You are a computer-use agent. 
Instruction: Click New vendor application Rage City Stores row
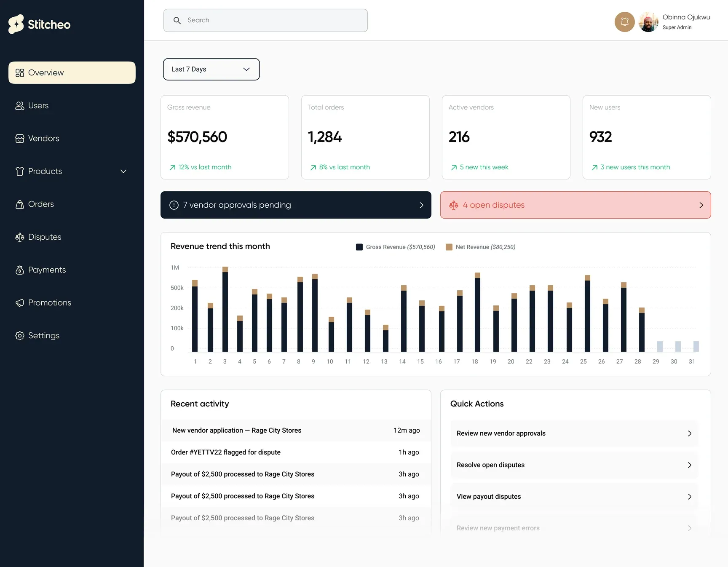point(296,431)
